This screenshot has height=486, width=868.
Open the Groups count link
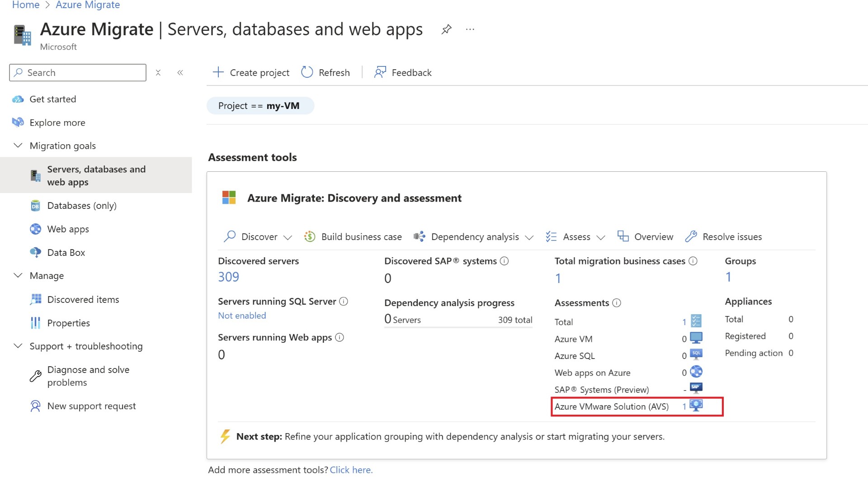tap(728, 277)
